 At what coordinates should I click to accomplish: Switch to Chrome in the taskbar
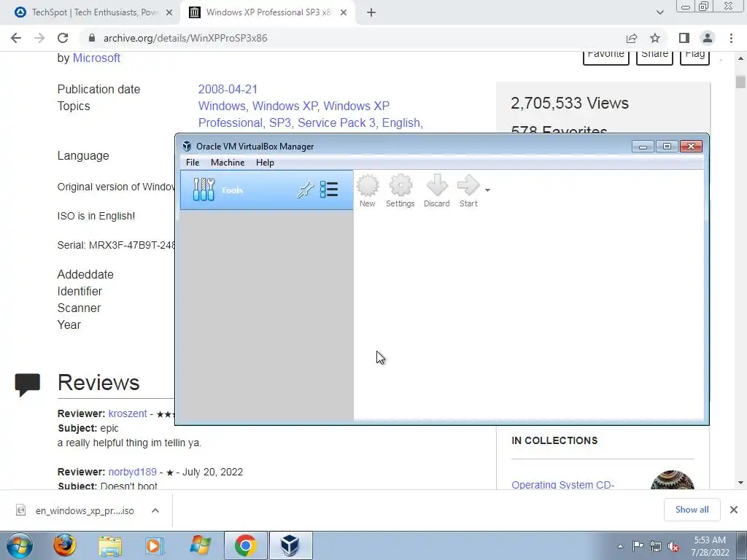(x=245, y=545)
